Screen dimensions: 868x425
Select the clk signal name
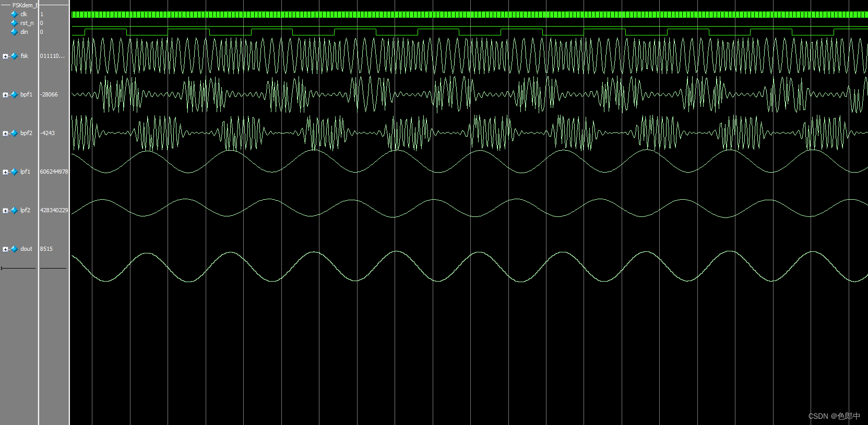[x=23, y=14]
